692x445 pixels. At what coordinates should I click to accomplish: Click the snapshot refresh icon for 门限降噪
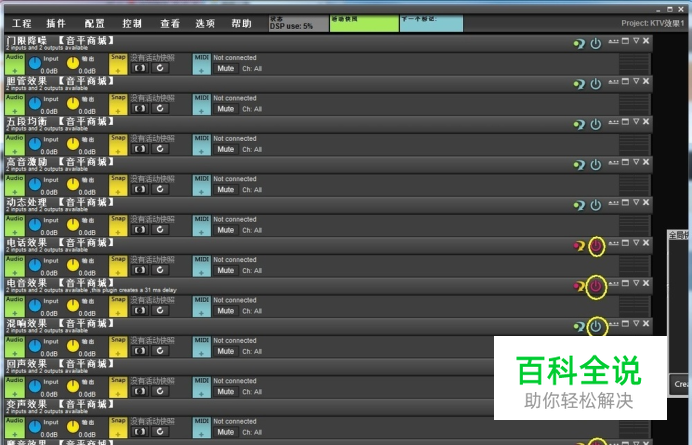pos(159,68)
